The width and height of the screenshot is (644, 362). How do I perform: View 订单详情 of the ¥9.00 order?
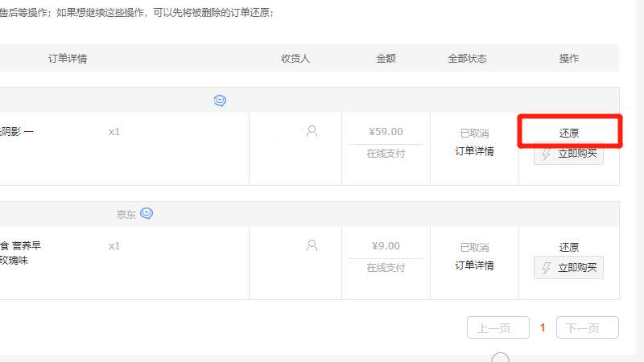474,265
